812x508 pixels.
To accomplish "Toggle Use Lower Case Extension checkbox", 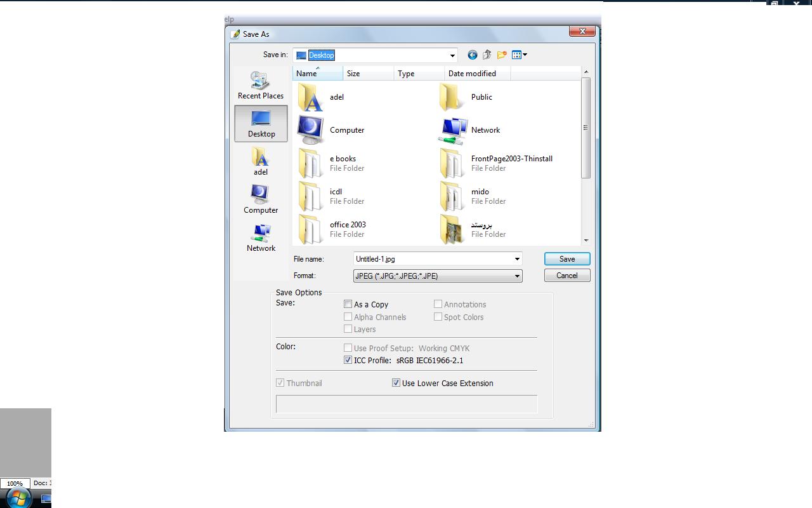I will point(396,383).
